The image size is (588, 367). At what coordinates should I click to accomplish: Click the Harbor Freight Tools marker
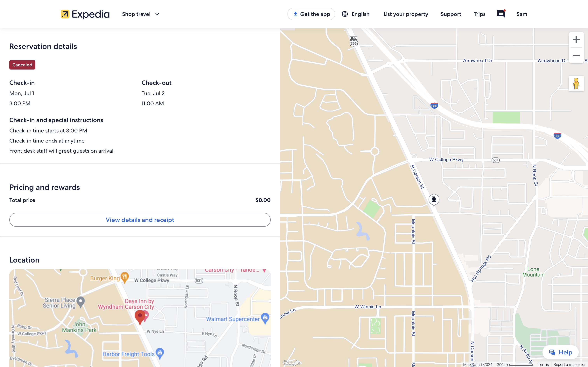click(x=160, y=353)
